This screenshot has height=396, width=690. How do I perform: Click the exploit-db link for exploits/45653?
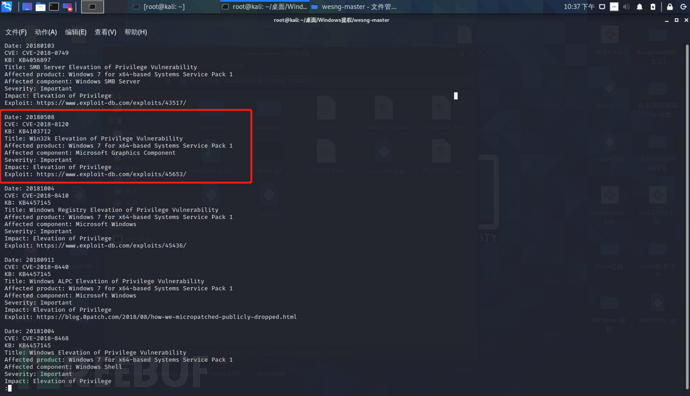(x=111, y=174)
